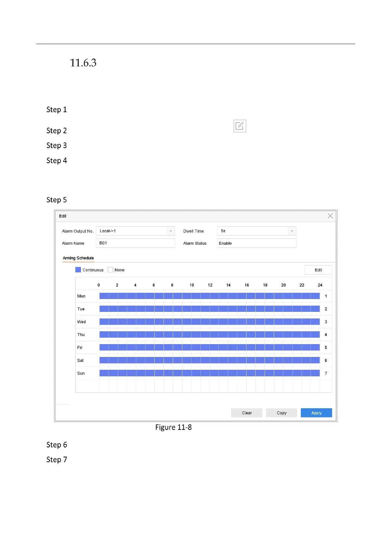Expand the Dwell Time dropdown
Image resolution: width=392 pixels, height=554 pixels.
292,231
